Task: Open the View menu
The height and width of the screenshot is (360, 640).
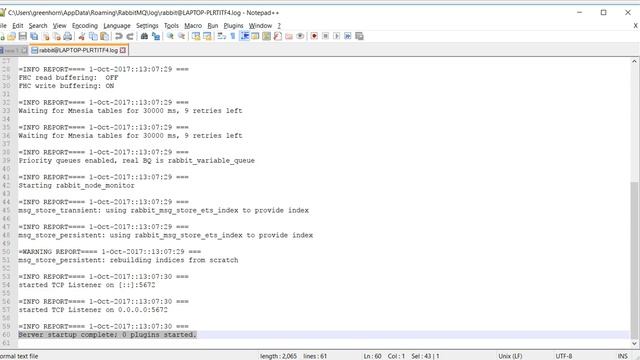Action: [x=60, y=25]
